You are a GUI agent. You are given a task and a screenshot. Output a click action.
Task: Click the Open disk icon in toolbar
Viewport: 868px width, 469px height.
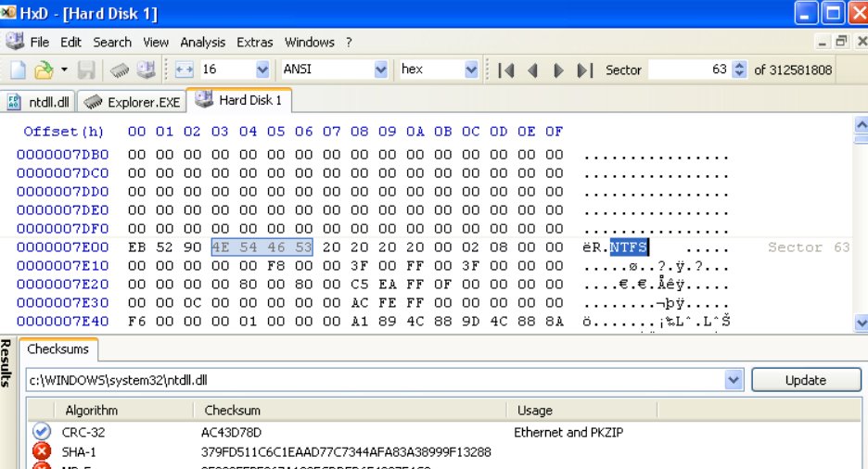tap(147, 70)
